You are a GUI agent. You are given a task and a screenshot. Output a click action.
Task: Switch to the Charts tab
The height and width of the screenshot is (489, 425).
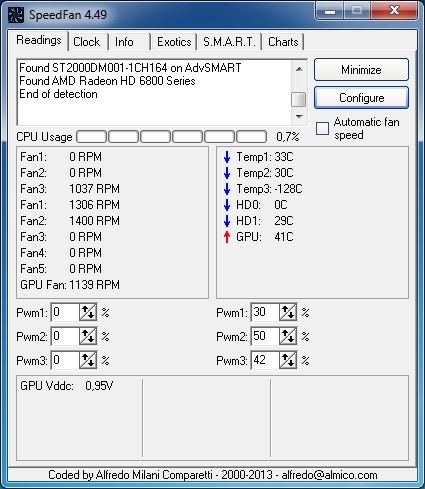coord(283,42)
